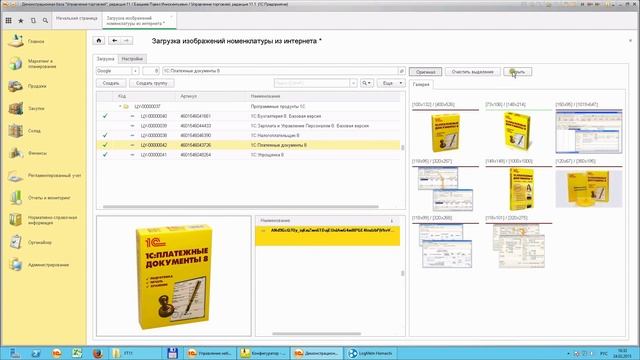
Task: Open the magnifier find dropdown button
Action: point(367,83)
